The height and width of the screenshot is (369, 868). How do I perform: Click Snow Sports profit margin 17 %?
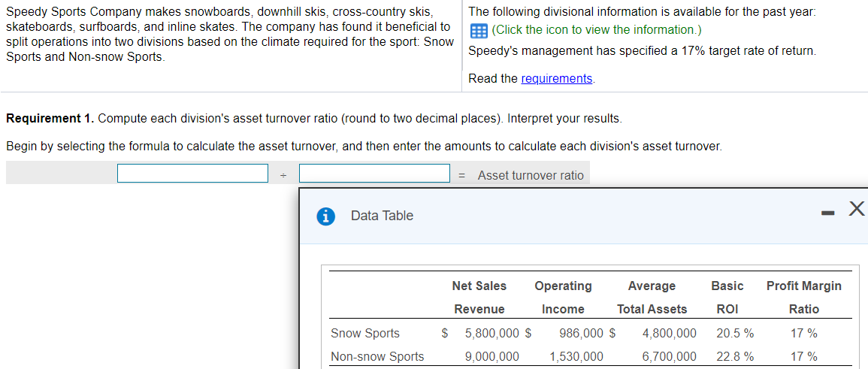pyautogui.click(x=804, y=333)
